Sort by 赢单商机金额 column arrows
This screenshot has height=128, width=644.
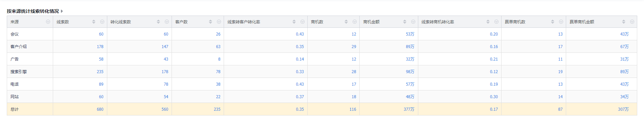pyautogui.click(x=624, y=22)
